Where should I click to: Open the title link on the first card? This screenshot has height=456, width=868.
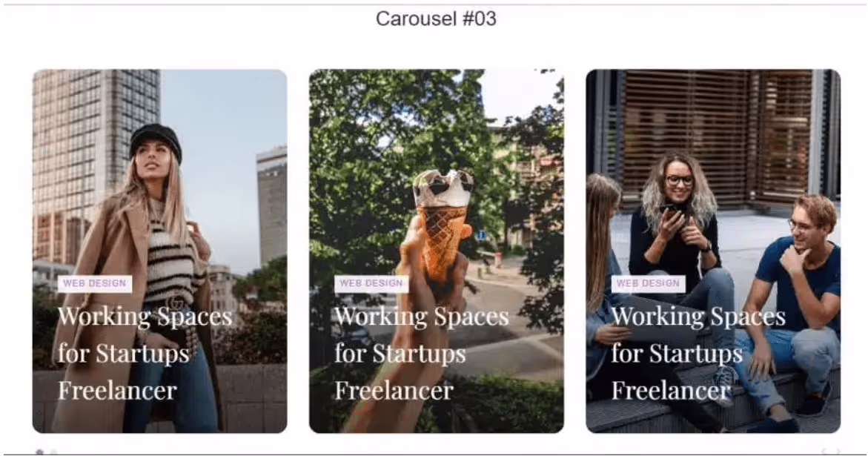click(x=145, y=354)
